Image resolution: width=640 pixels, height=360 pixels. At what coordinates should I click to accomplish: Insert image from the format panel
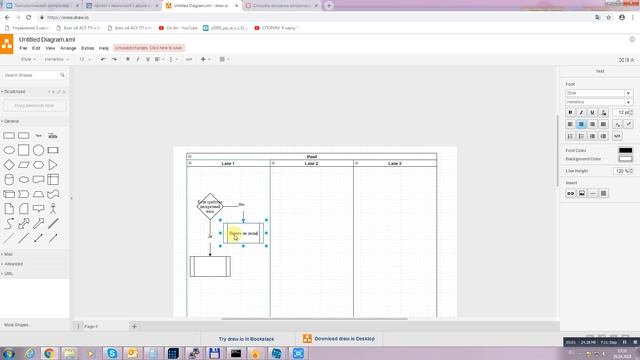point(582,193)
